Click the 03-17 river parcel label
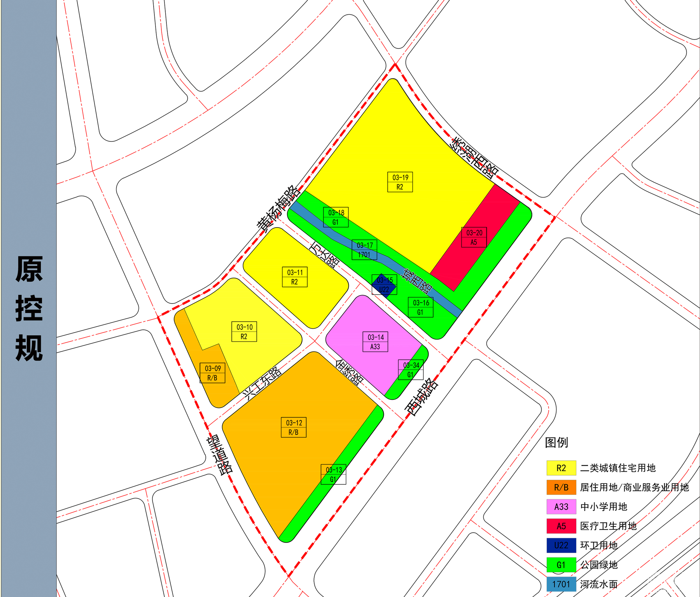The width and height of the screenshot is (700, 597). (364, 250)
